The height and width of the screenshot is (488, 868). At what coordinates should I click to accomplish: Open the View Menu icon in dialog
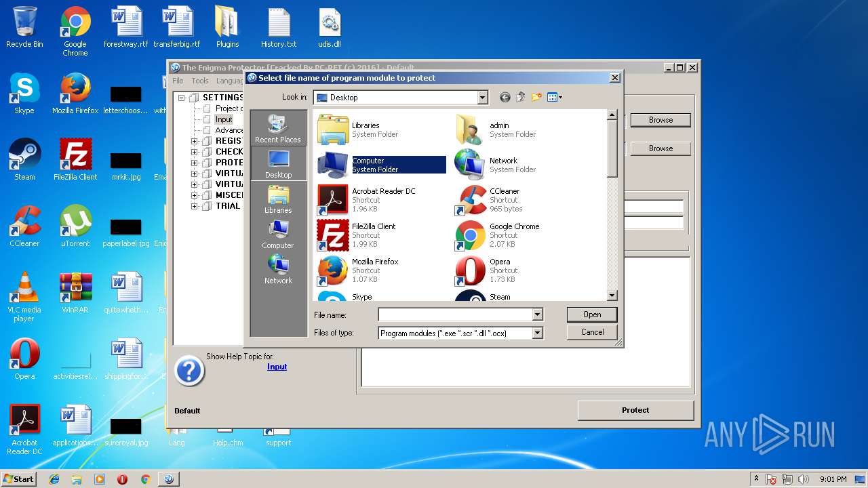coord(555,98)
